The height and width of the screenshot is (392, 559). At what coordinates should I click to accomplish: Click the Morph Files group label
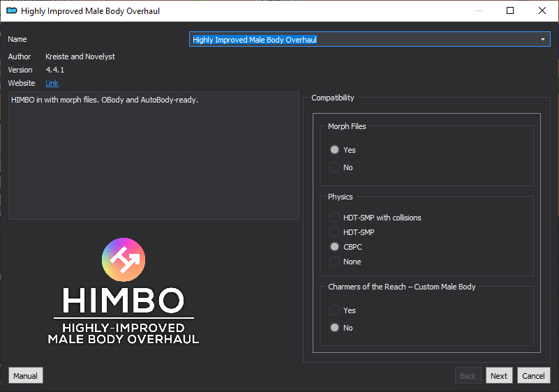click(347, 126)
